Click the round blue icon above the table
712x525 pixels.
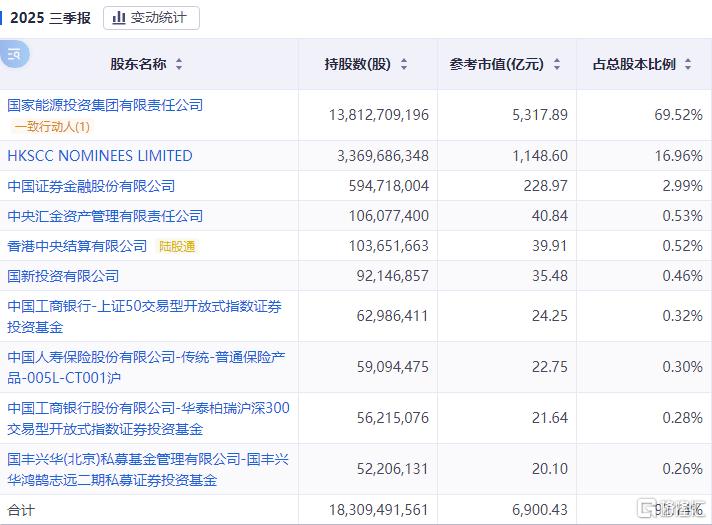(x=15, y=54)
